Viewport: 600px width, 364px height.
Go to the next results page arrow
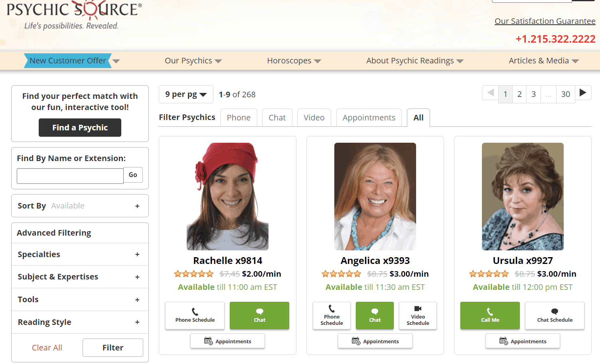click(583, 93)
